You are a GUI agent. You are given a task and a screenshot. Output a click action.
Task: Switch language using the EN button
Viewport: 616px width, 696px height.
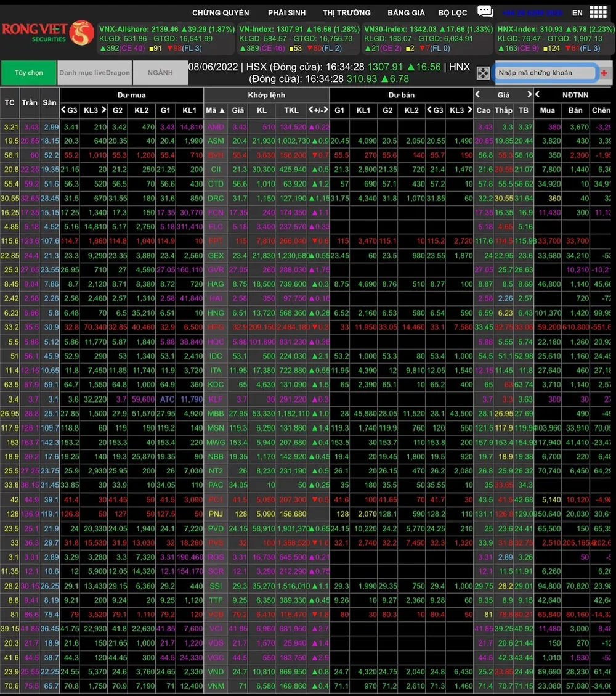point(577,12)
